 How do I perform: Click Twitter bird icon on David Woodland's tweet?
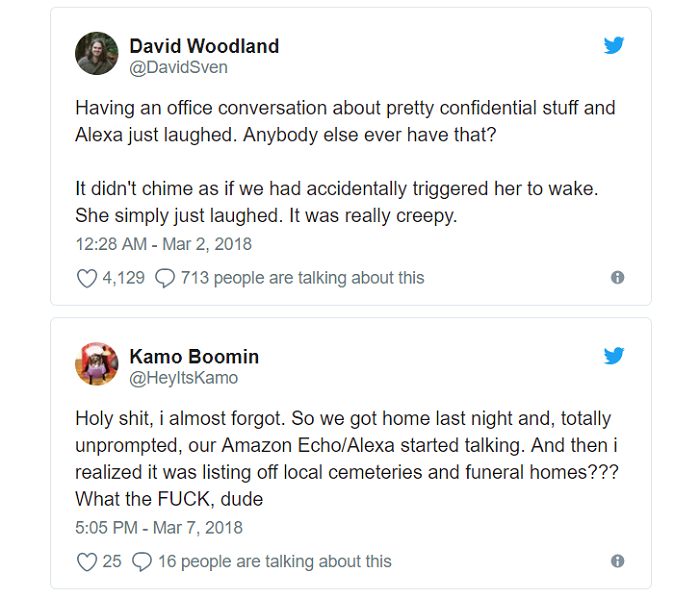(x=613, y=45)
